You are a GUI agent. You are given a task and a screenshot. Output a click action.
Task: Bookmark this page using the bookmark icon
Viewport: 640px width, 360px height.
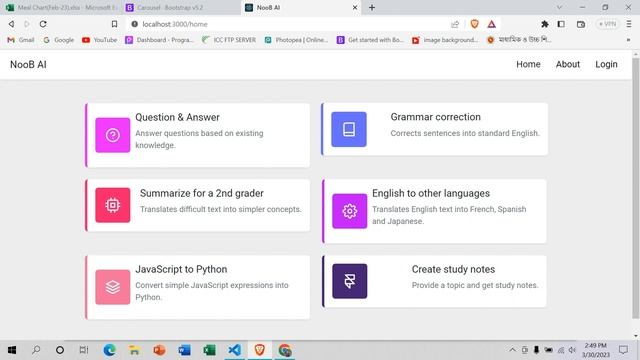tap(114, 24)
